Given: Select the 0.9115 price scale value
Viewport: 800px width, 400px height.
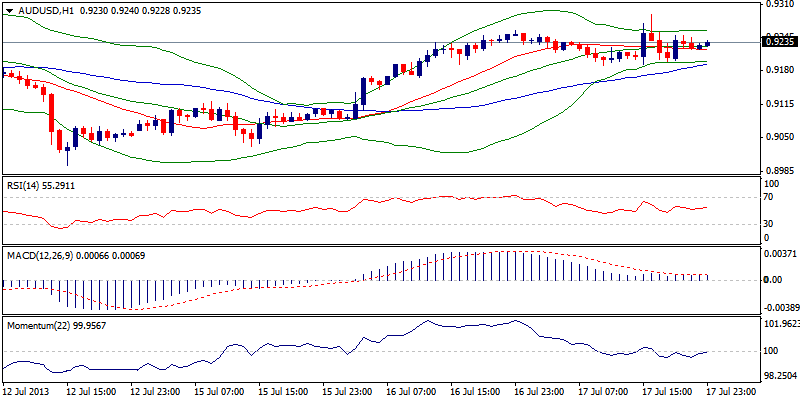Looking at the screenshot, I should point(776,104).
